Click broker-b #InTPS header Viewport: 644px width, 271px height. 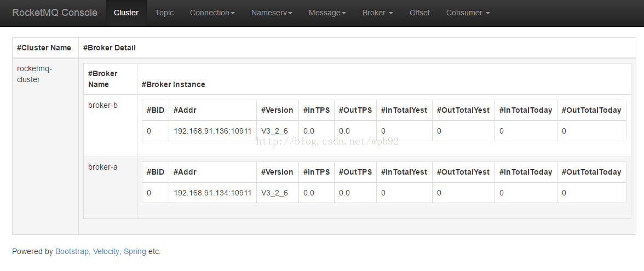coord(317,110)
